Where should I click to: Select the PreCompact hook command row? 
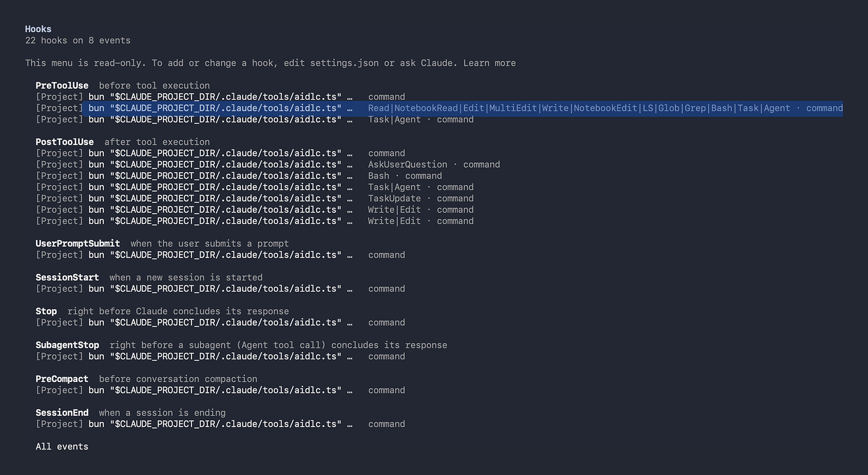click(220, 390)
